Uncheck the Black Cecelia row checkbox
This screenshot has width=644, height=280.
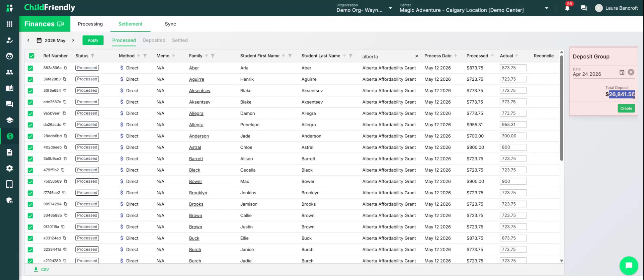coord(30,170)
